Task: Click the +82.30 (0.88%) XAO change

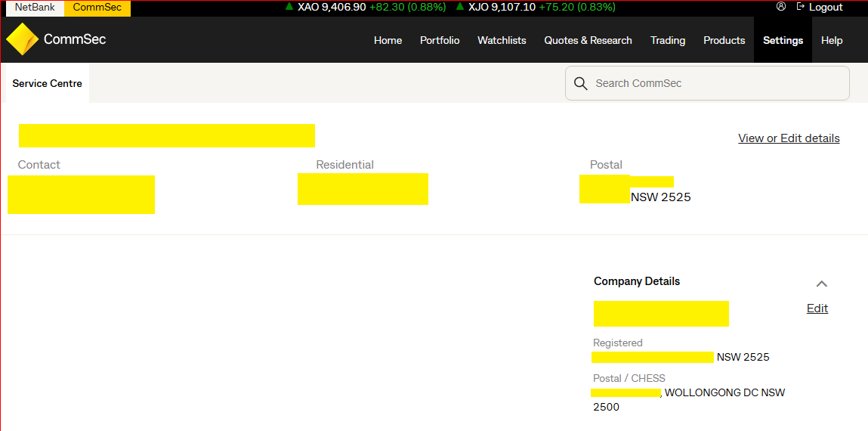Action: (408, 8)
